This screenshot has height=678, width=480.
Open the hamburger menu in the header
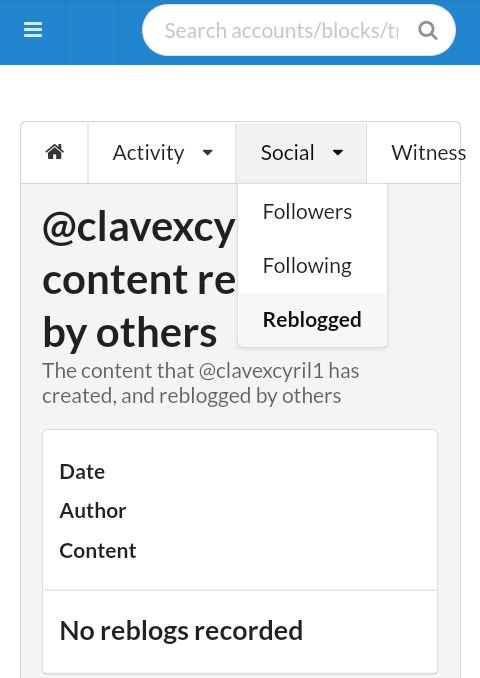click(x=33, y=30)
